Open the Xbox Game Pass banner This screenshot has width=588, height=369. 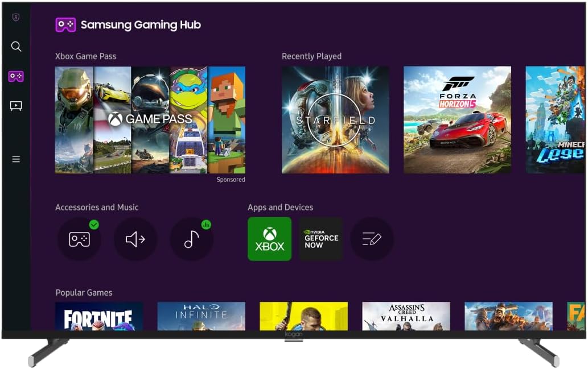[150, 120]
